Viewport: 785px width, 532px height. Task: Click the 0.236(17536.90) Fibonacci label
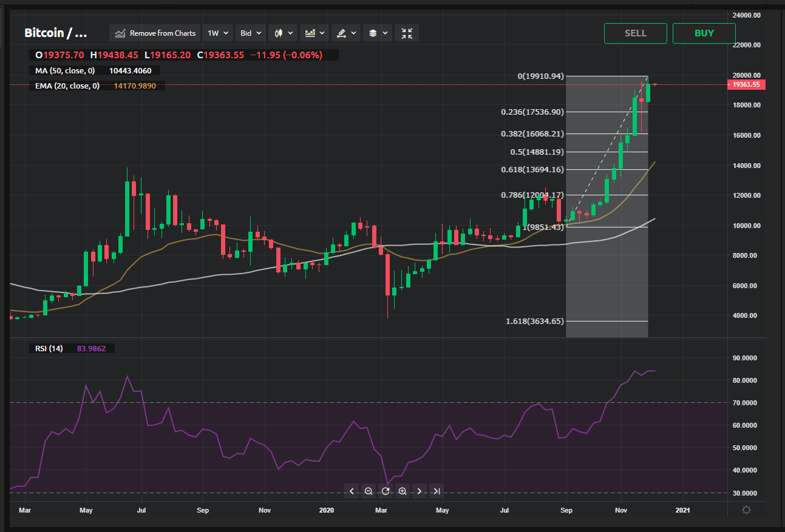point(532,112)
